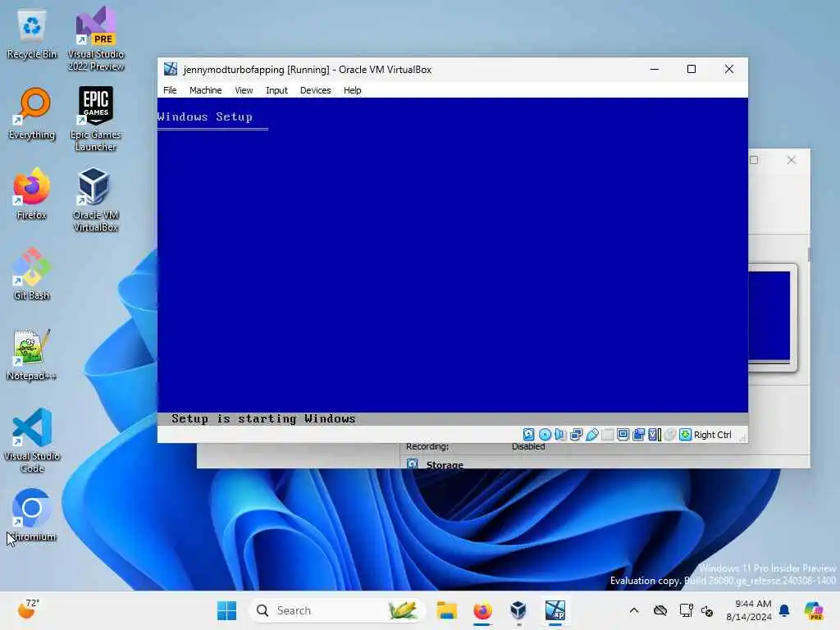Open the Input menu
Image resolution: width=840 pixels, height=630 pixels.
[276, 90]
